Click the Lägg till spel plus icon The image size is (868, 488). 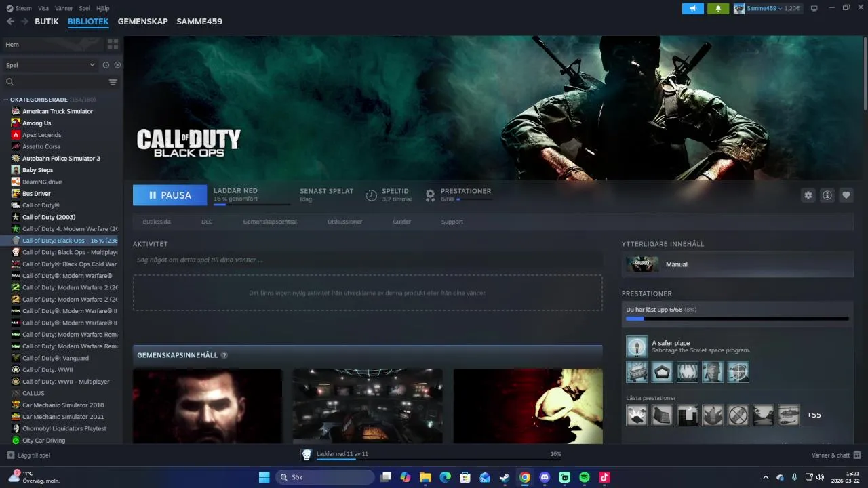(10, 455)
